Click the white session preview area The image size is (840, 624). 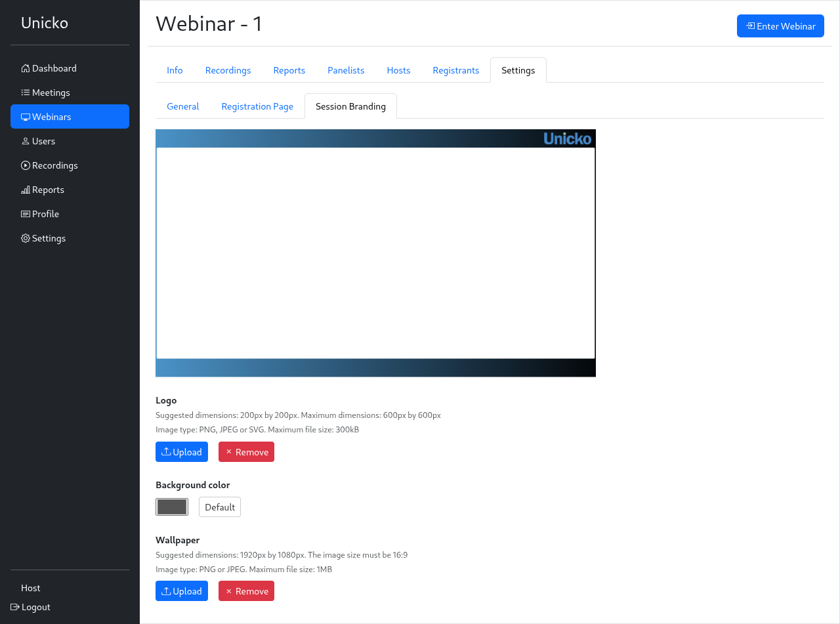[375, 253]
